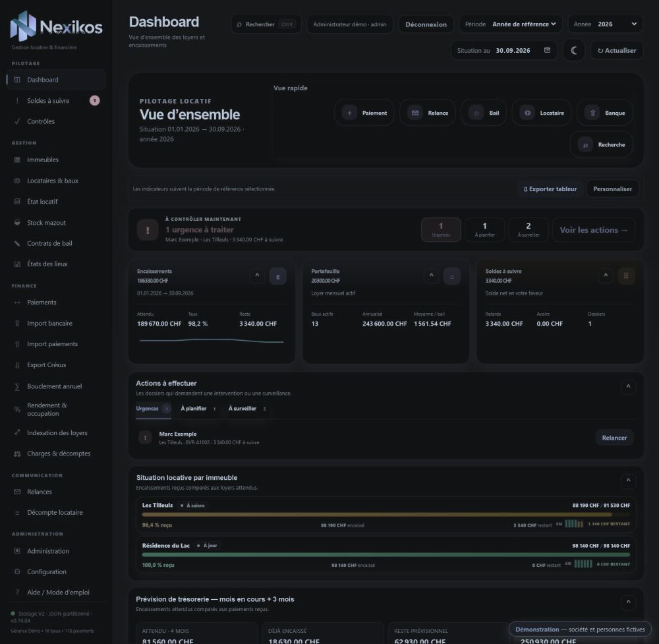This screenshot has width=659, height=644.
Task: Click the Personnaliser button
Action: [612, 189]
